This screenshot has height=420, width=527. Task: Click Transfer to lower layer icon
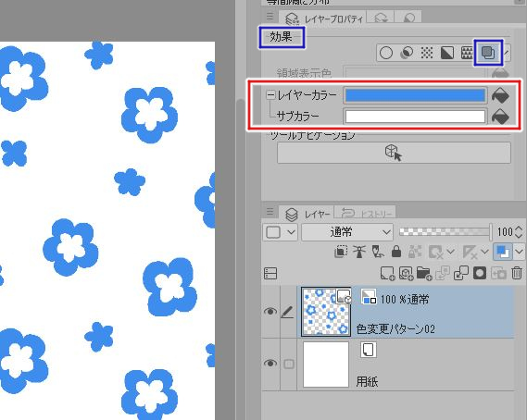pyautogui.click(x=443, y=273)
